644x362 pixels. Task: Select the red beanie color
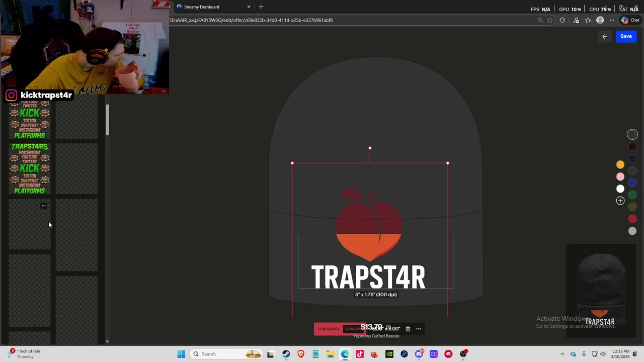(632, 219)
